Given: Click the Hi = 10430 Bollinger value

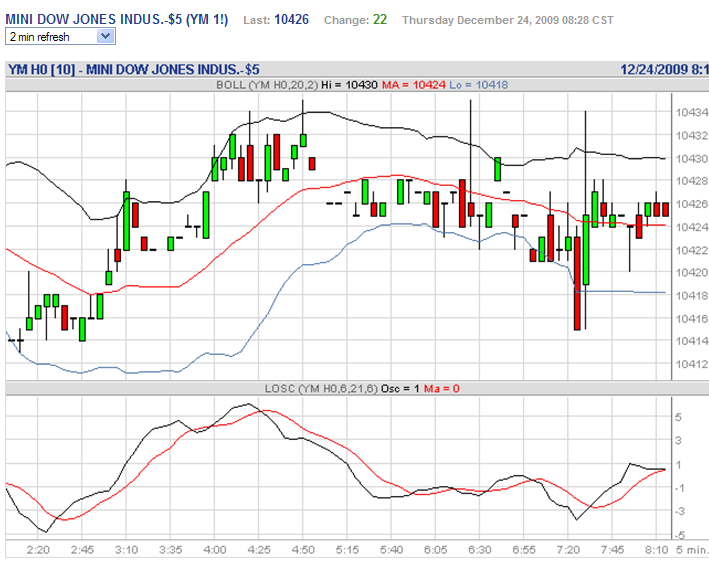Looking at the screenshot, I should (349, 85).
